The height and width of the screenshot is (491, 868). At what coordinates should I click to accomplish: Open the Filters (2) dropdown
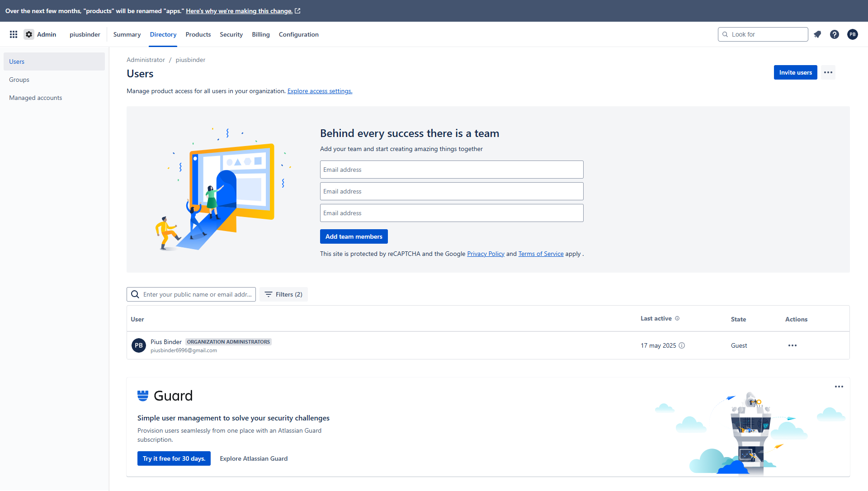click(x=283, y=294)
